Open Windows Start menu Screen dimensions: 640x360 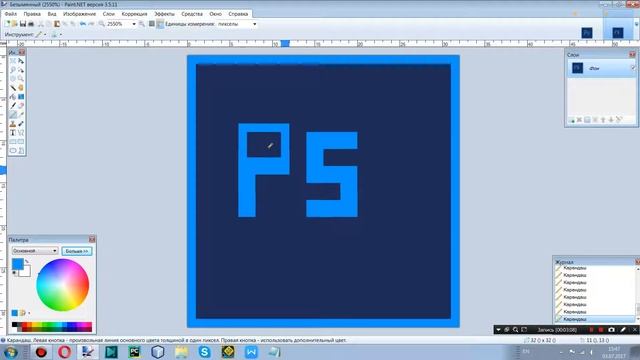[11, 352]
